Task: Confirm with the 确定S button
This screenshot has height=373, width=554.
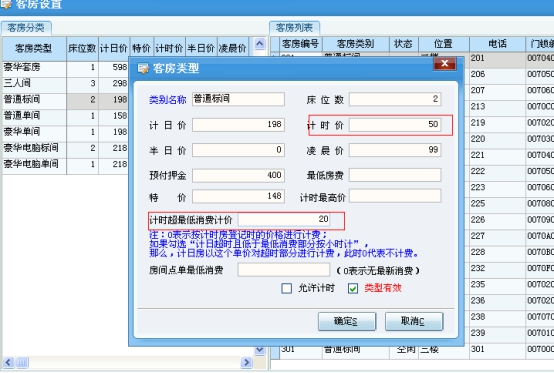Action: (347, 321)
